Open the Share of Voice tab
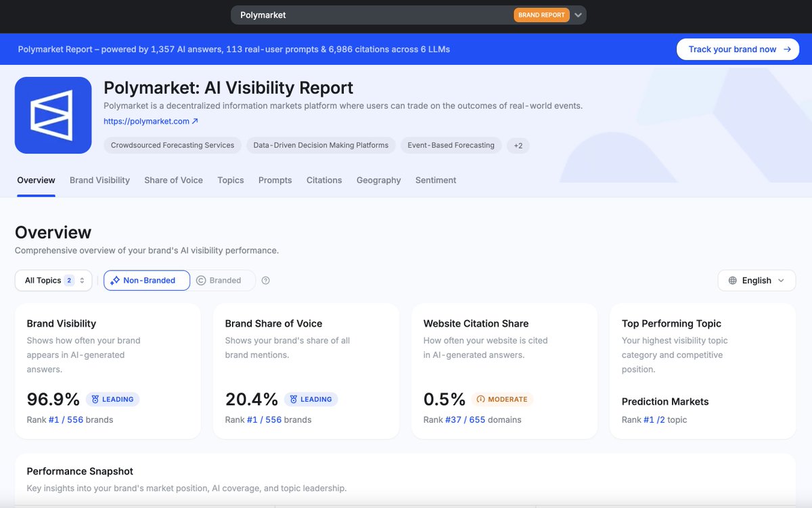 [x=173, y=180]
